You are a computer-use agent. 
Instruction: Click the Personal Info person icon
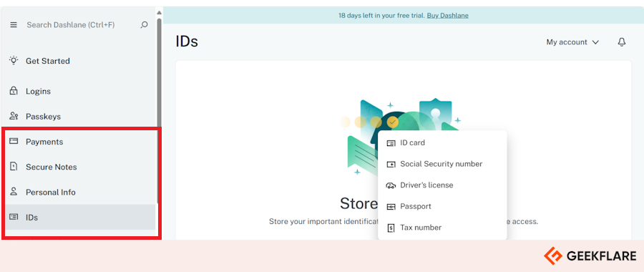(x=14, y=192)
